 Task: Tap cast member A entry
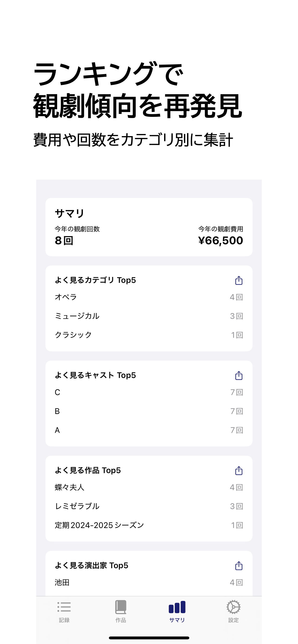click(x=149, y=430)
